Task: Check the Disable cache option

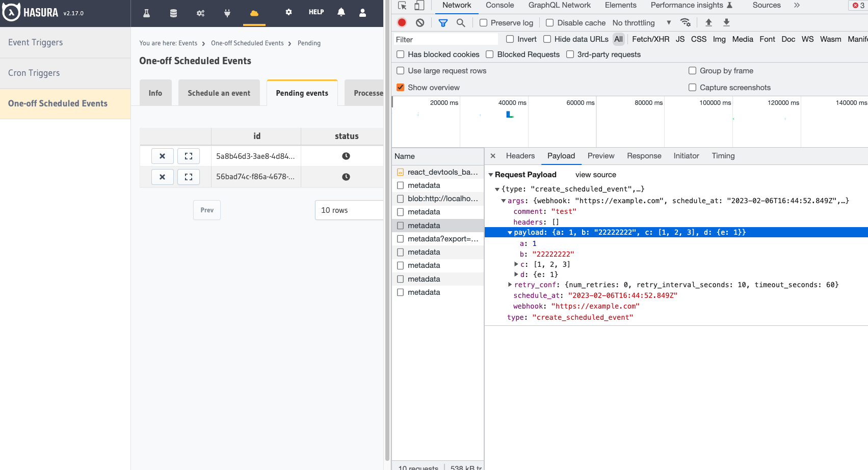Action: (549, 22)
